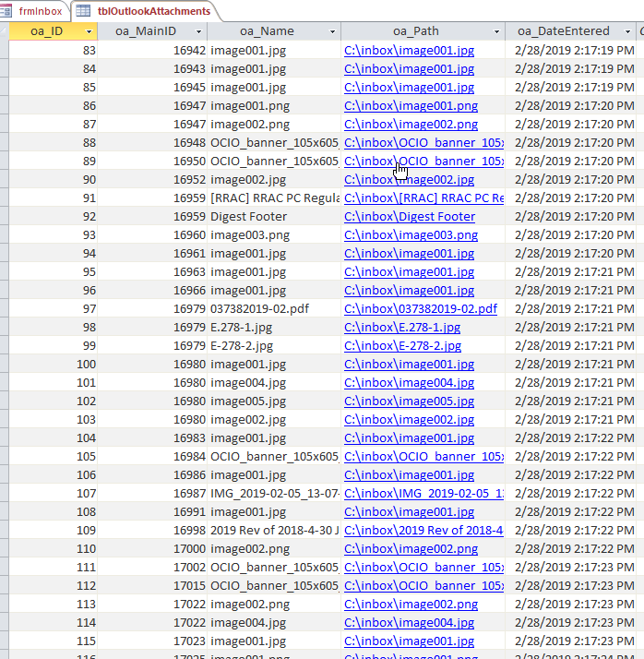Click oa_Name cell 2019 Rev of 2018-4-30
The height and width of the screenshot is (659, 644).
274,531
